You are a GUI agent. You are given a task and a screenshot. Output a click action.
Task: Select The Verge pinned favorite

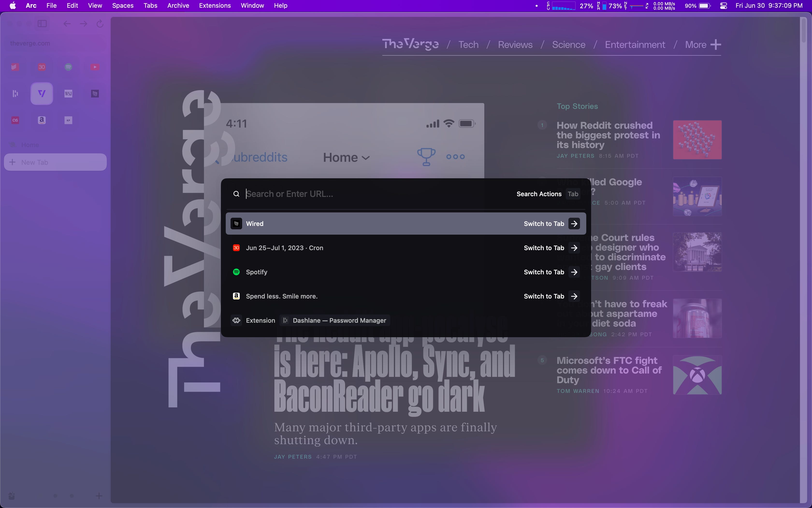(x=42, y=93)
